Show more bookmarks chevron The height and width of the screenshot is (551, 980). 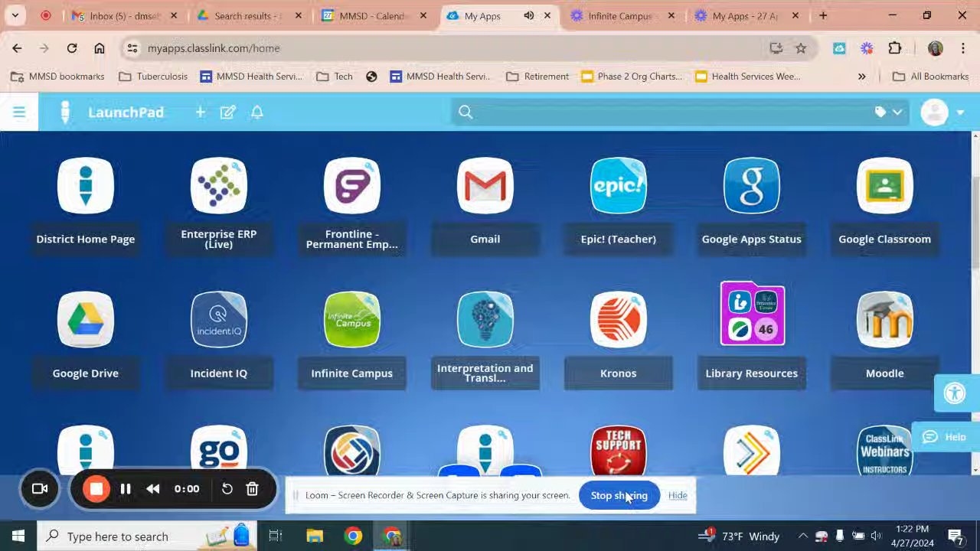[x=861, y=77]
